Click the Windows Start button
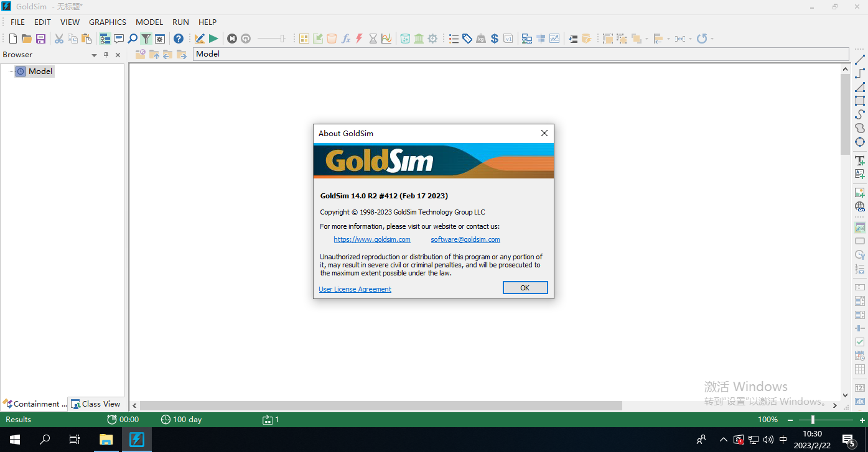Image resolution: width=868 pixels, height=452 pixels. [x=15, y=440]
